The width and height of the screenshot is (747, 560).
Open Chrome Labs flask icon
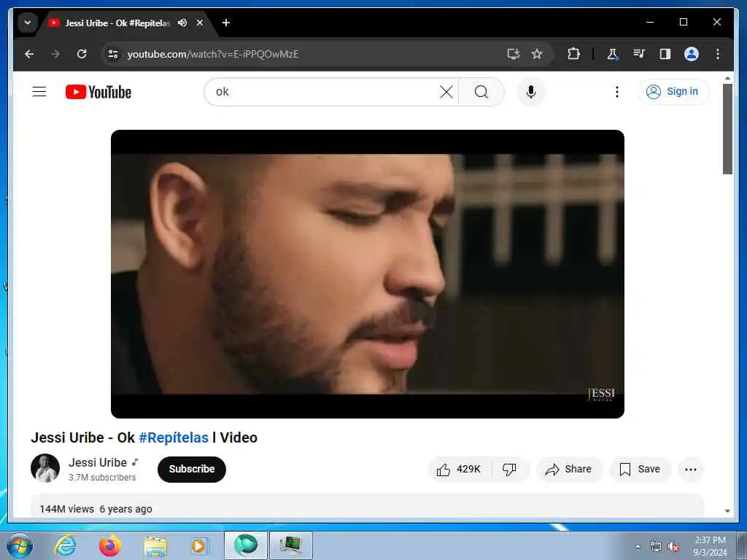pyautogui.click(x=613, y=54)
